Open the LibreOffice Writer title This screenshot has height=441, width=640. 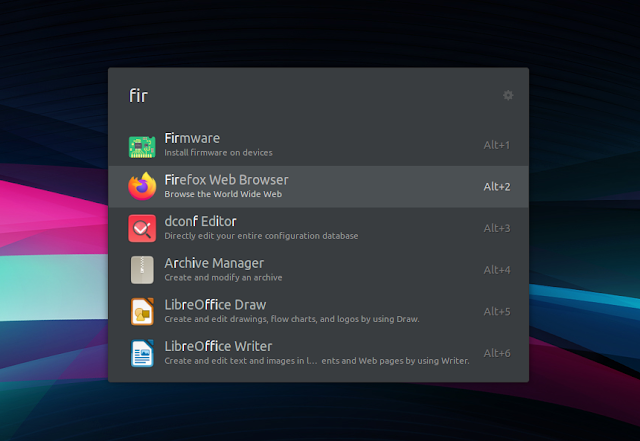218,346
